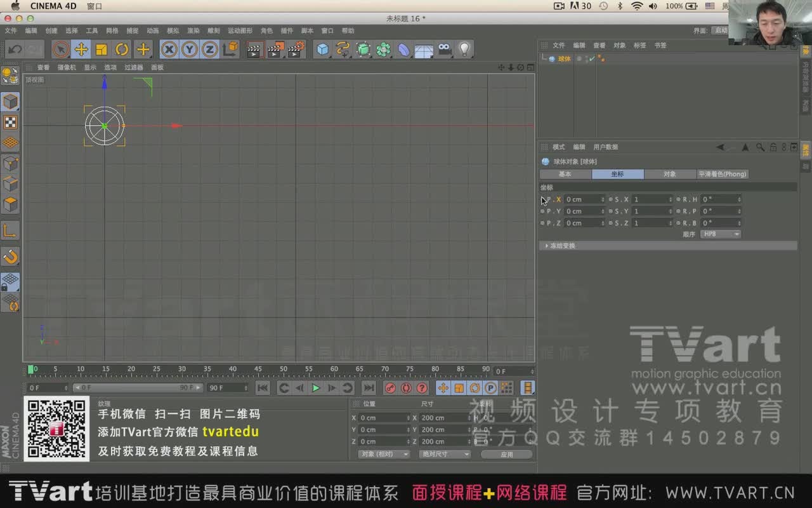Open the 顺序 HPB dropdown

coord(721,234)
